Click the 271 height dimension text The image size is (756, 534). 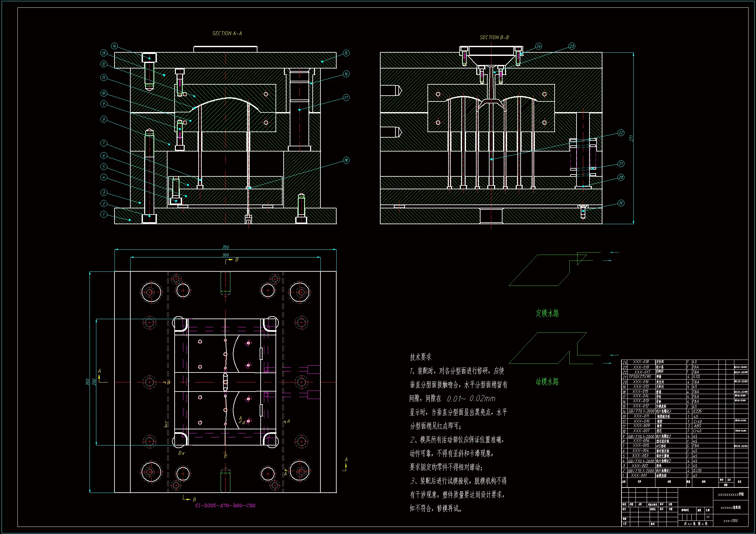631,138
